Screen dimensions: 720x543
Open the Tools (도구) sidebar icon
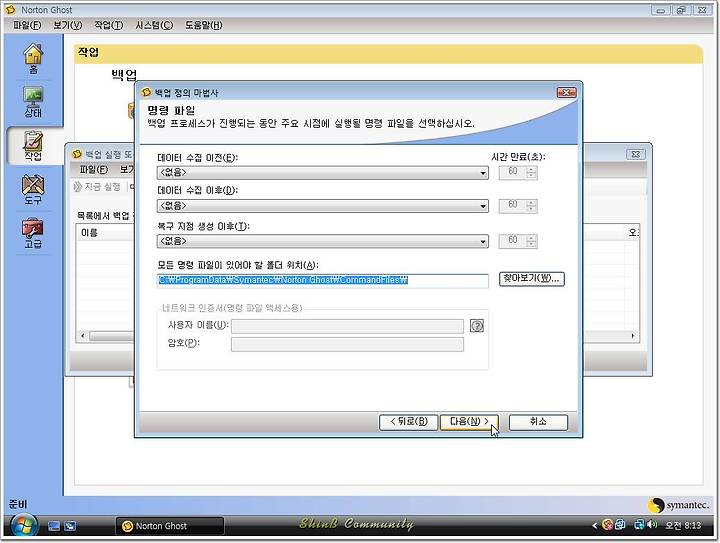[33, 190]
